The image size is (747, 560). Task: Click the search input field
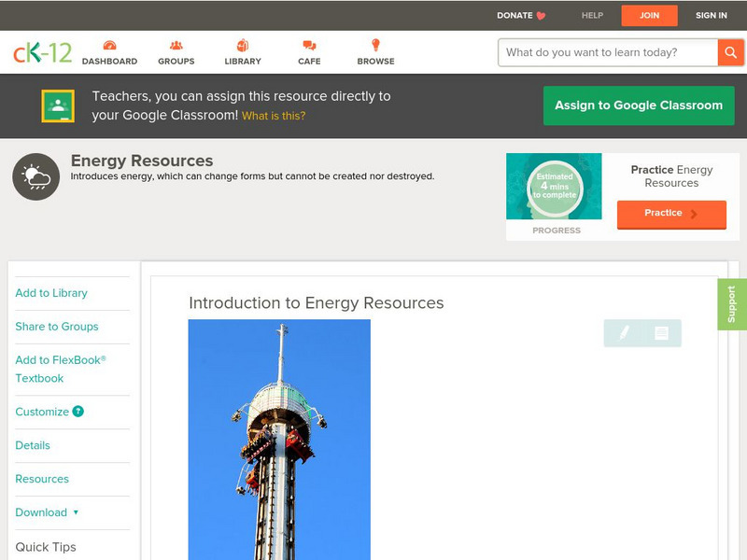coord(607,52)
